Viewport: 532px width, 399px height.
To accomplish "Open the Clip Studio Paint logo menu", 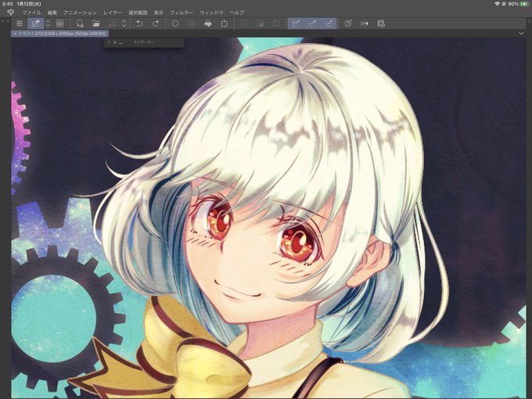I will click(10, 13).
